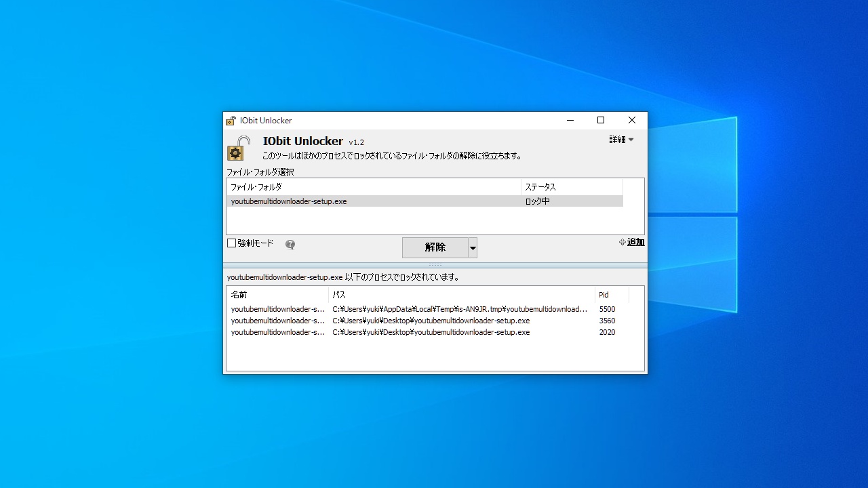The height and width of the screenshot is (488, 868).
Task: Close the IObit Unlocker window
Action: pyautogui.click(x=631, y=120)
